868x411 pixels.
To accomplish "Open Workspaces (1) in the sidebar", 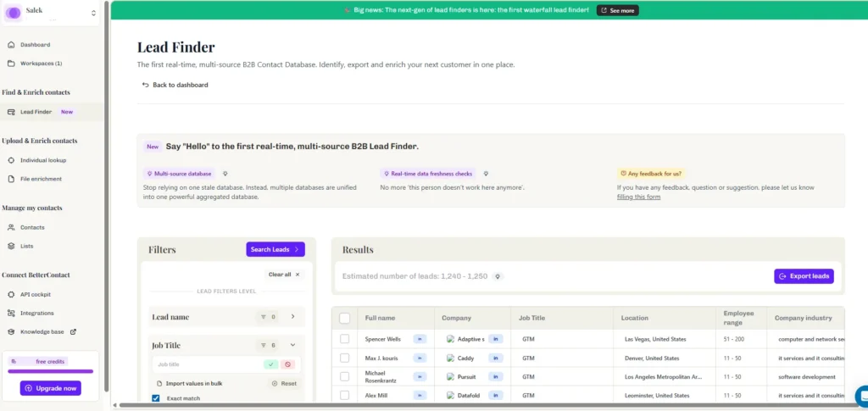I will pyautogui.click(x=42, y=63).
